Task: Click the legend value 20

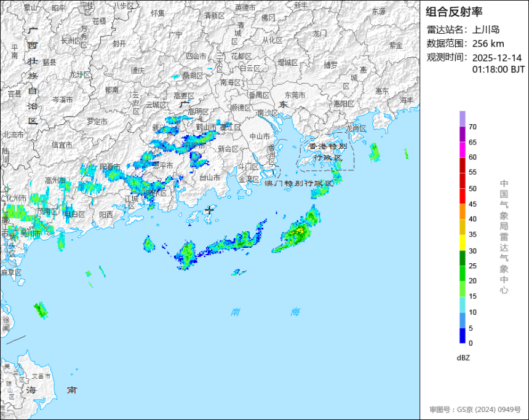Action: click(472, 280)
